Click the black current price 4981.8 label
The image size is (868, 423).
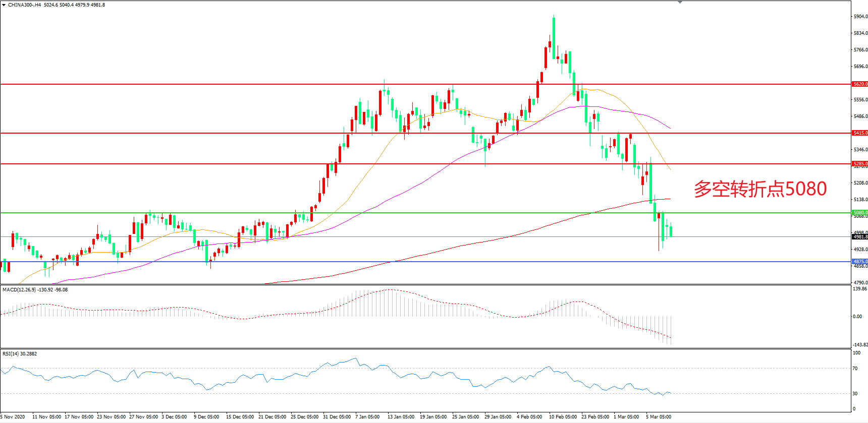860,237
